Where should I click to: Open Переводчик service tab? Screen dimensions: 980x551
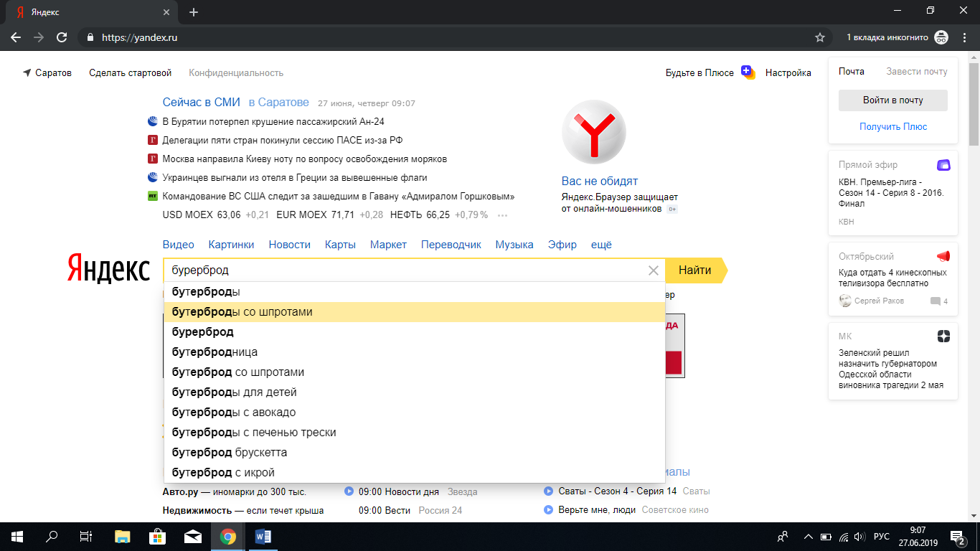coord(451,245)
